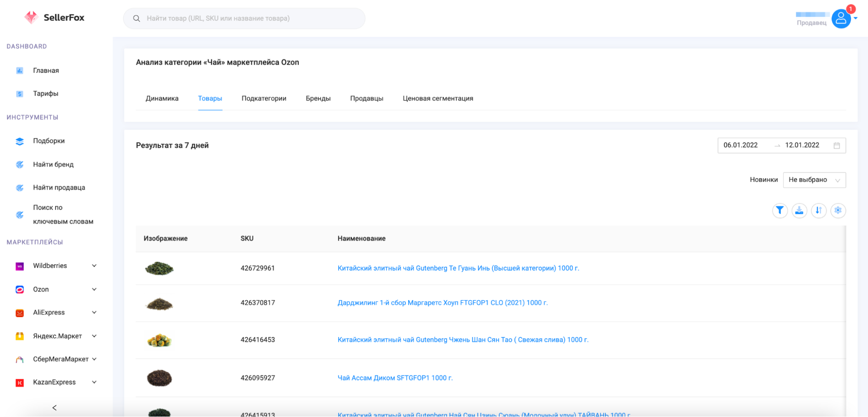The width and height of the screenshot is (868, 417).
Task: Click the search magnifier icon
Action: pos(136,18)
